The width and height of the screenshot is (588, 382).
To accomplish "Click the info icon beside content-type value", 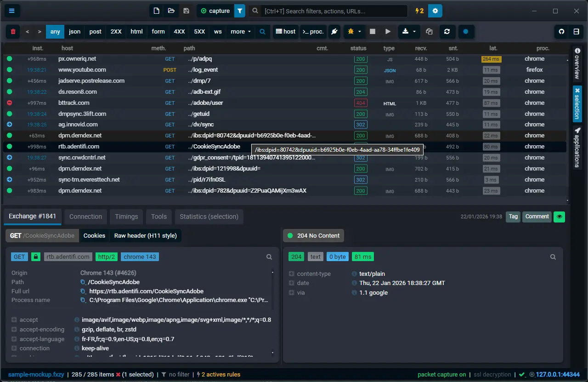I will tap(355, 274).
